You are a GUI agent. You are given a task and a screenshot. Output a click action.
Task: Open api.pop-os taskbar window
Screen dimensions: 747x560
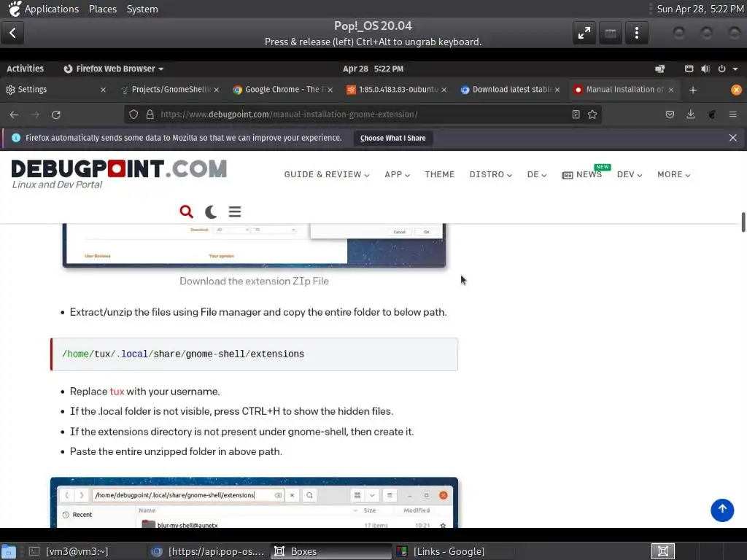point(207,551)
